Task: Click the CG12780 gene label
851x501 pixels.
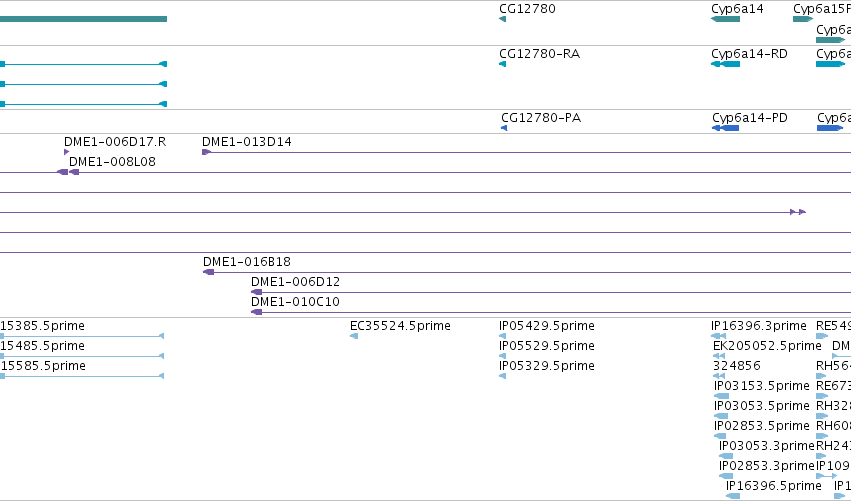Action: (527, 9)
